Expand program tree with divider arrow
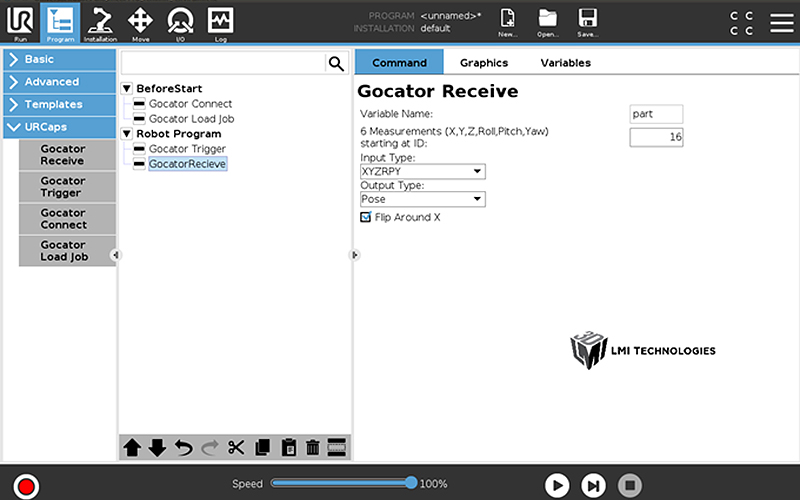 pos(355,255)
